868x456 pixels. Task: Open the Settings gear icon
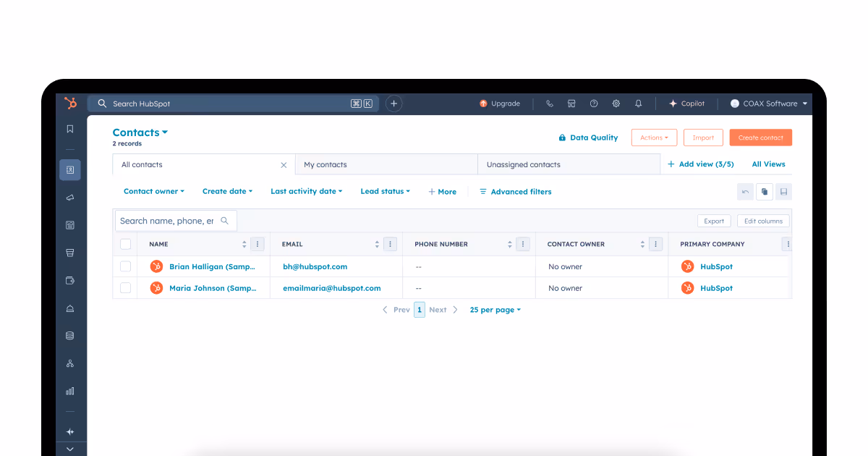tap(616, 104)
